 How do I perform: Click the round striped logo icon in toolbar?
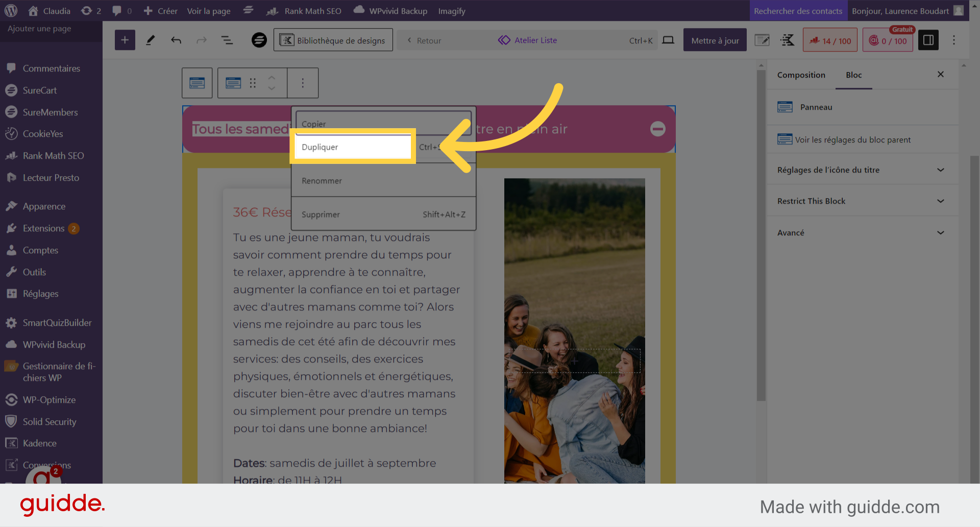point(259,40)
